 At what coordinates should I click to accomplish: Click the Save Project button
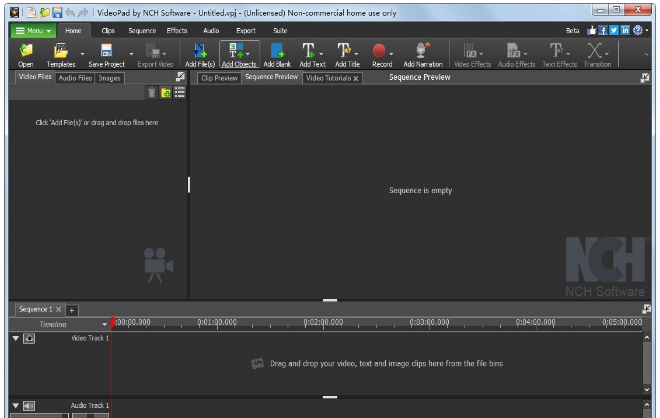coord(106,54)
